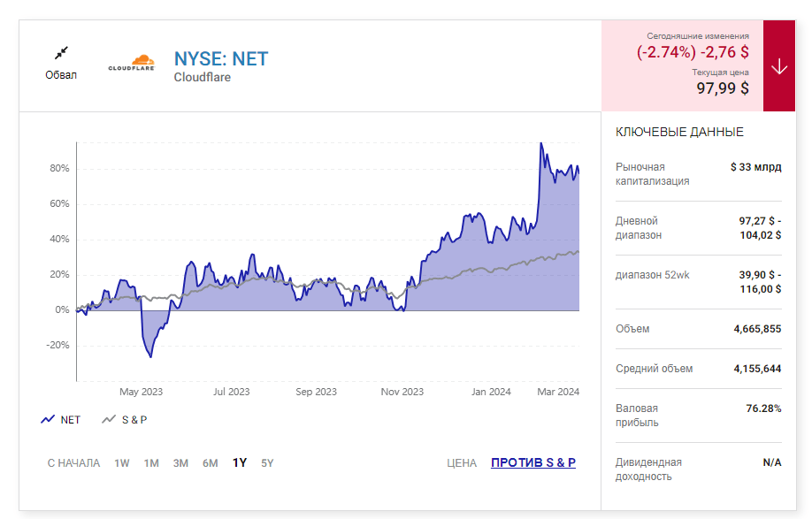Switch chart view to ЦЕНА
Screen dimensions: 812x519
point(462,463)
